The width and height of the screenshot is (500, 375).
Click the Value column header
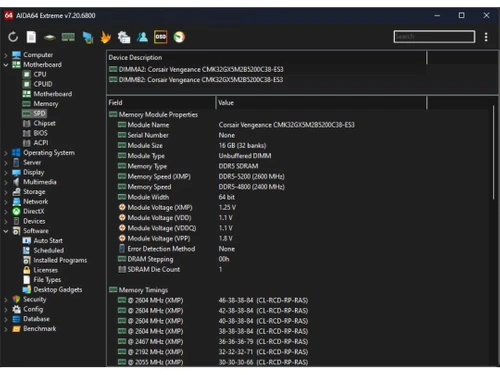[x=321, y=103]
